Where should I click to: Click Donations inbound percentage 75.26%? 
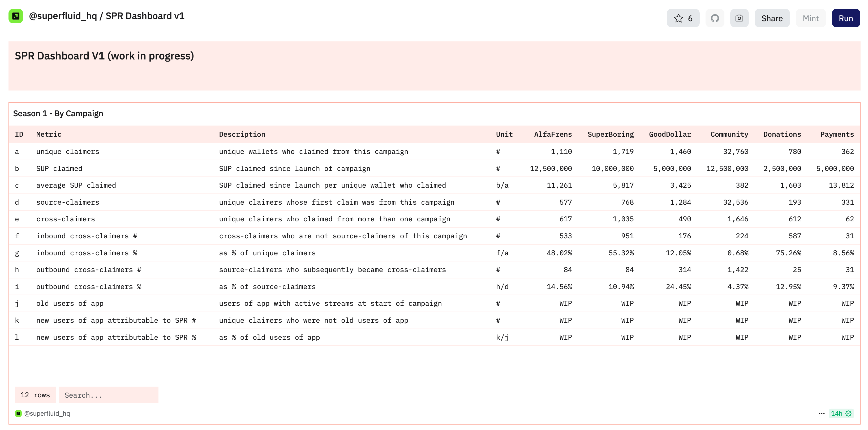[788, 253]
